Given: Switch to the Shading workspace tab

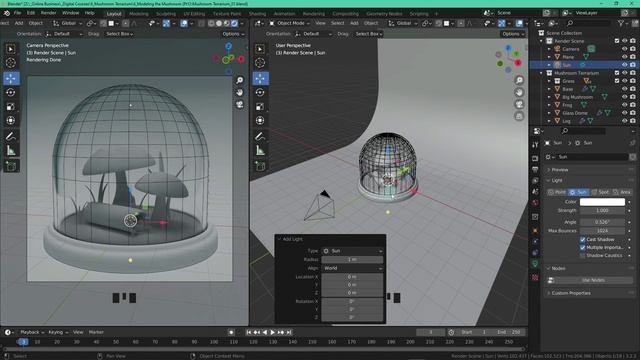Looking at the screenshot, I should point(257,13).
